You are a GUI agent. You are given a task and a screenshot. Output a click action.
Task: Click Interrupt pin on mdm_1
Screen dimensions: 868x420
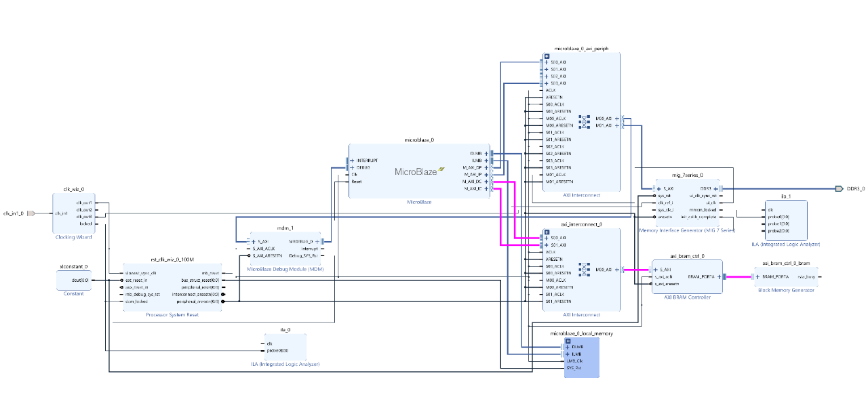point(309,249)
